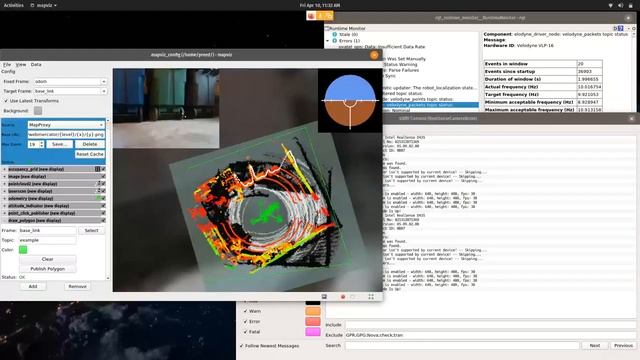This screenshot has width=640, height=360.
Task: Click the Clear polygon button
Action: (47, 259)
